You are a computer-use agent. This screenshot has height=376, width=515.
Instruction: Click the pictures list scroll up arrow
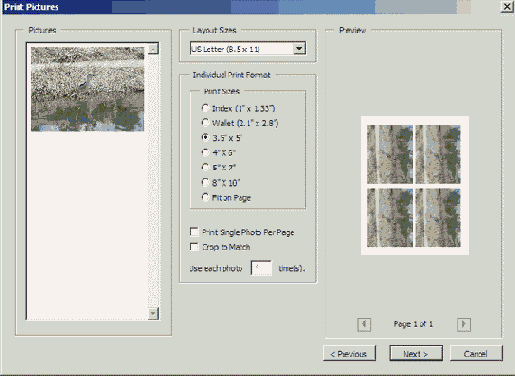pyautogui.click(x=153, y=49)
